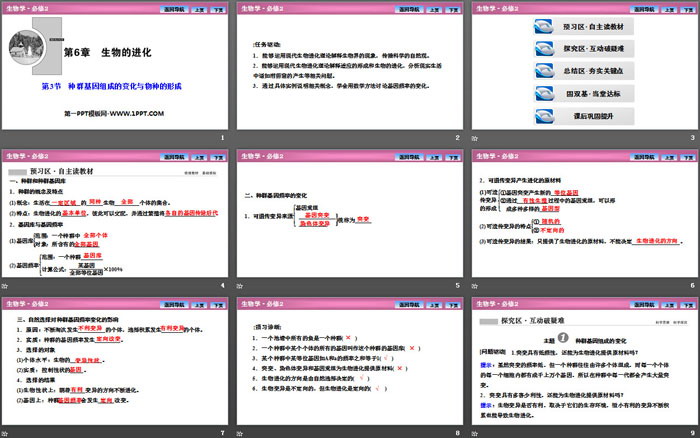The height and width of the screenshot is (438, 700).
Task: Click the circled number 1 on slide 9
Action: click(x=563, y=338)
